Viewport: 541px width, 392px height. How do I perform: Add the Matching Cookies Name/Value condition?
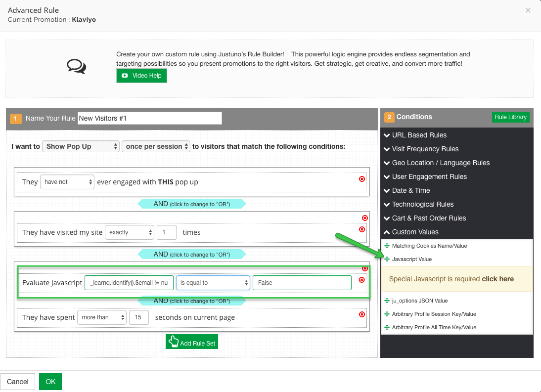click(429, 246)
